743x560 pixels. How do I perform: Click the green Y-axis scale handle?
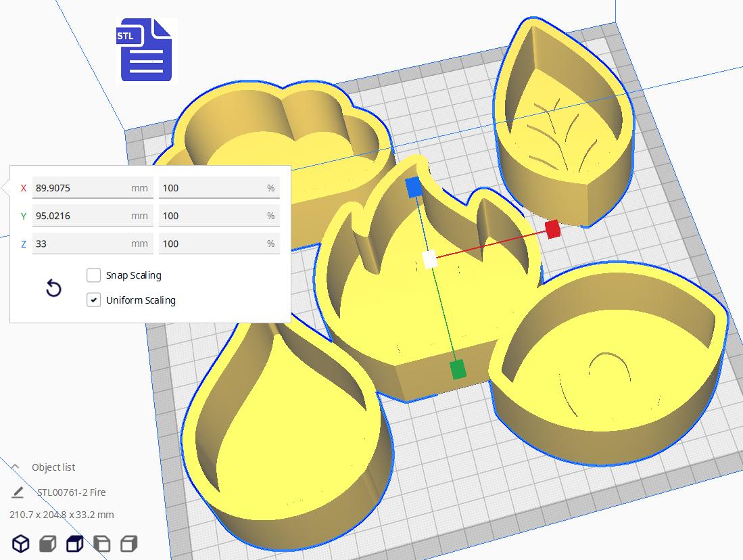(x=457, y=370)
